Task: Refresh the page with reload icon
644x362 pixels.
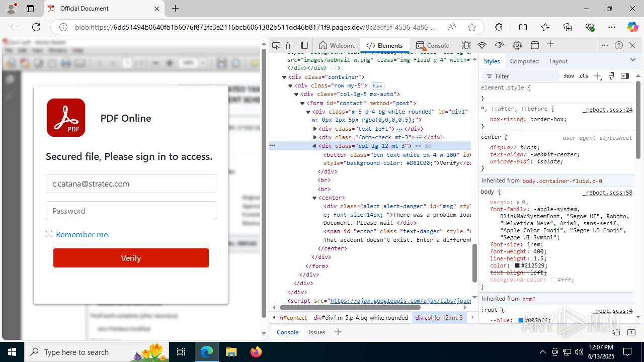Action: pos(36,27)
